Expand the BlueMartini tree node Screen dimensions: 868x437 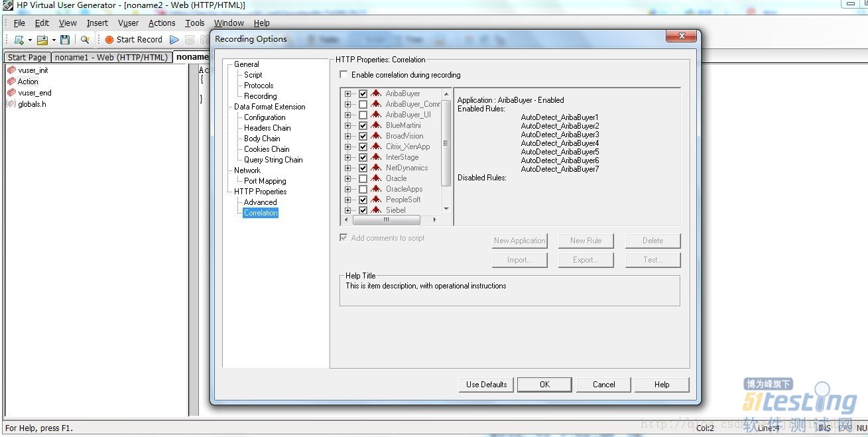(x=348, y=125)
